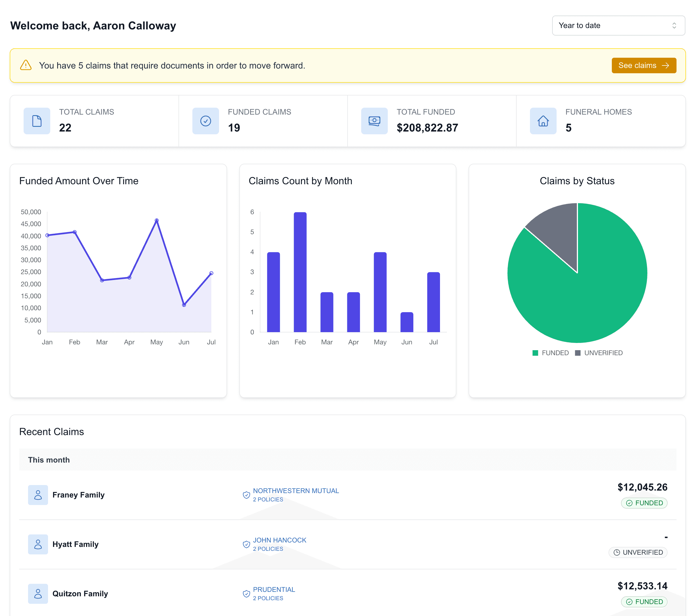The height and width of the screenshot is (616, 699).
Task: Click the Hyatt Family person avatar icon
Action: tap(38, 544)
